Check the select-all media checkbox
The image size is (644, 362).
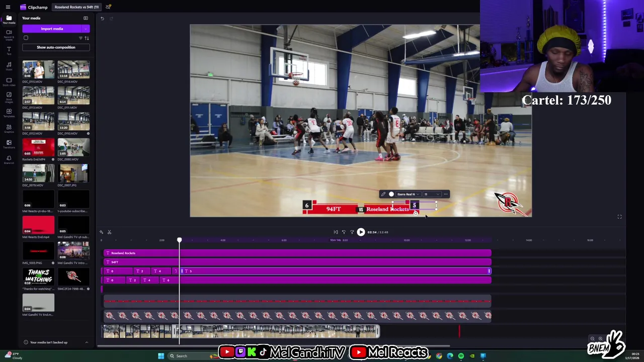click(26, 38)
